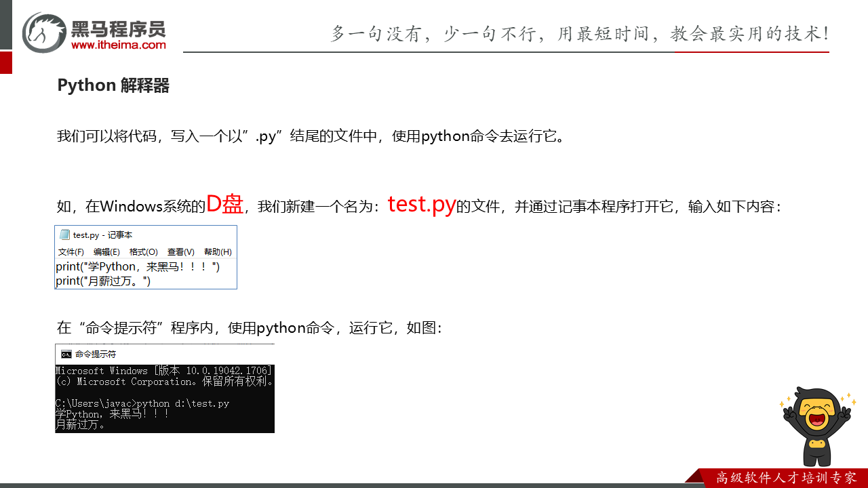The height and width of the screenshot is (488, 868).
Task: Open the 帮助(H) menu in Notepad
Action: point(218,252)
